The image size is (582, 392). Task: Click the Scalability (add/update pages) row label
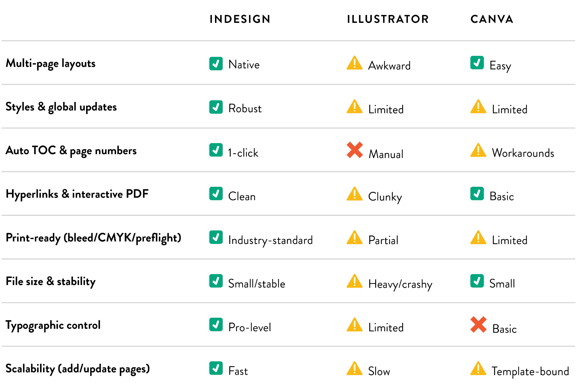click(x=78, y=369)
